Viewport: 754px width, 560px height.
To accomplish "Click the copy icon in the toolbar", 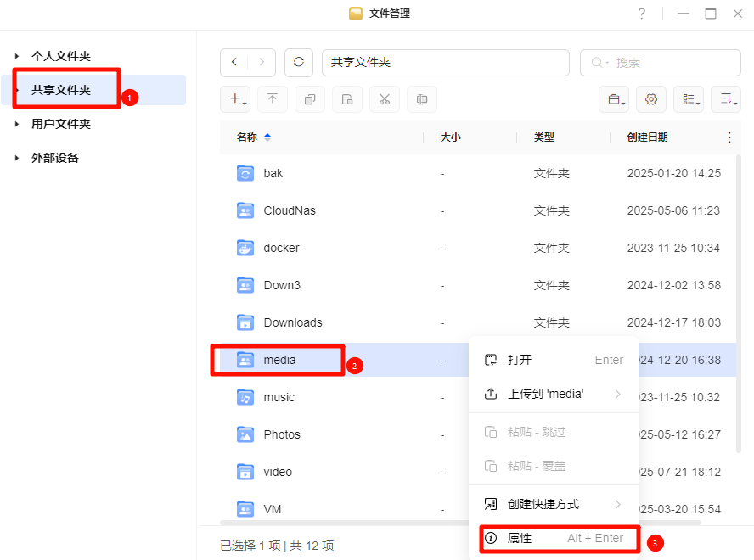I will pos(310,99).
